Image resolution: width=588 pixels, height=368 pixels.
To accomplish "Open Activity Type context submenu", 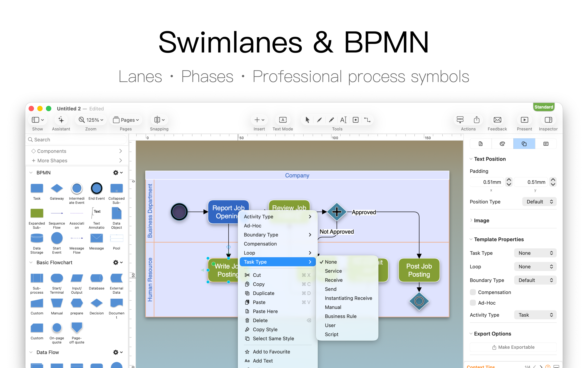I will pos(277,217).
